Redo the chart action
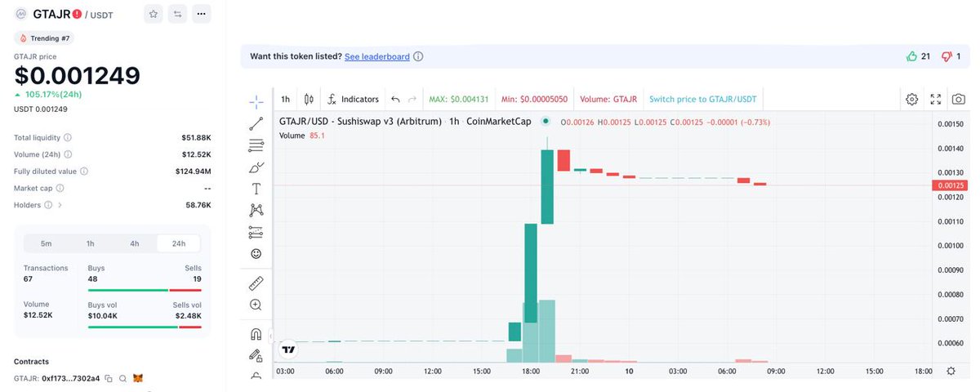The height and width of the screenshot is (392, 980). 412,99
